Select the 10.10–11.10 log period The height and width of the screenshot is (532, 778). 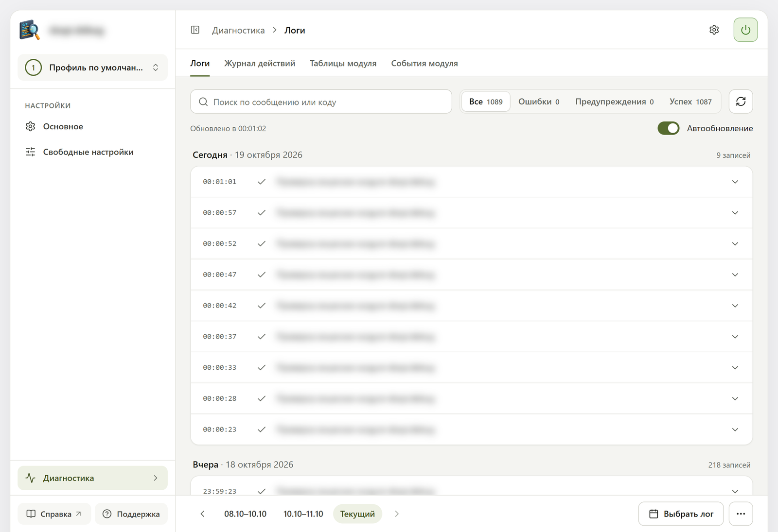(x=303, y=514)
